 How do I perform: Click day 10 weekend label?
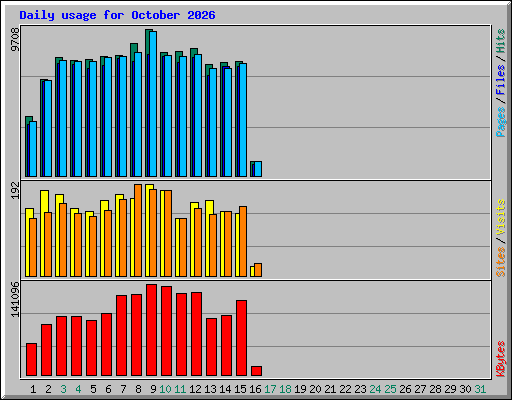[x=165, y=389]
